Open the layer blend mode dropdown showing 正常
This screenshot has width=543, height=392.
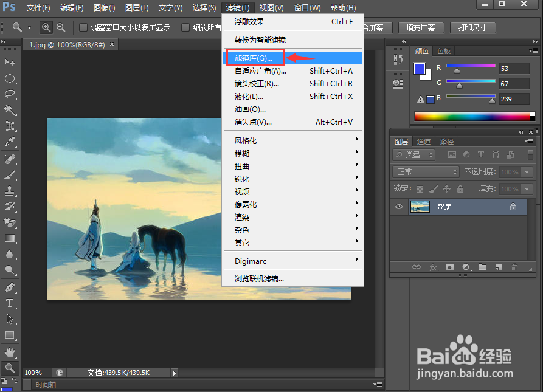(425, 172)
